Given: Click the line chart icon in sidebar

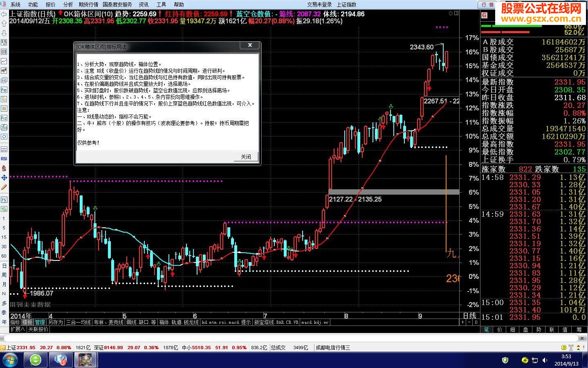Looking at the screenshot, I should [x=4, y=61].
